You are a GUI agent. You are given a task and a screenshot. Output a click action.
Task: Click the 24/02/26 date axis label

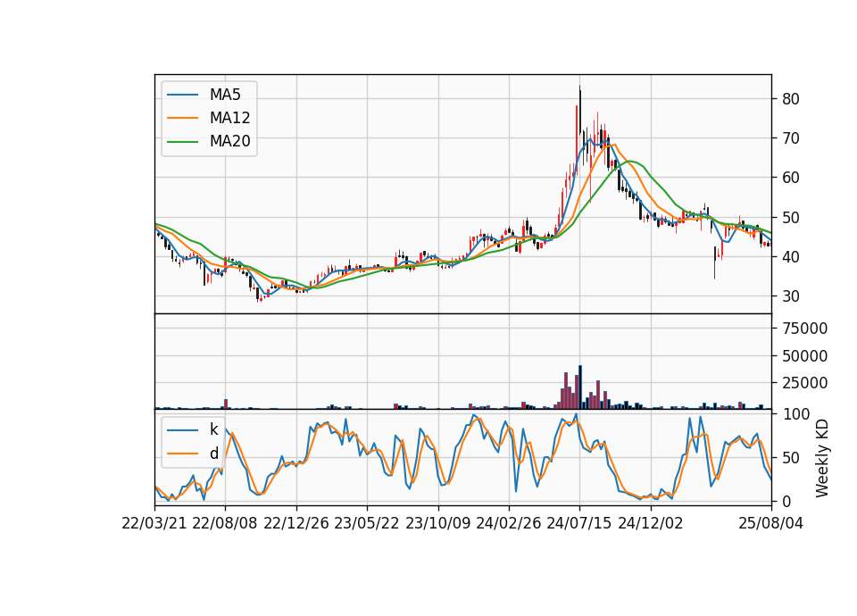(x=509, y=523)
